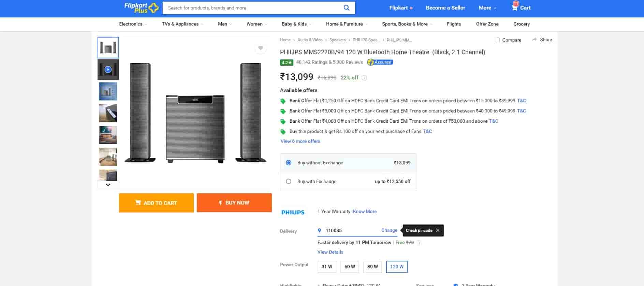Click the price info icon beside 22% off

click(364, 78)
